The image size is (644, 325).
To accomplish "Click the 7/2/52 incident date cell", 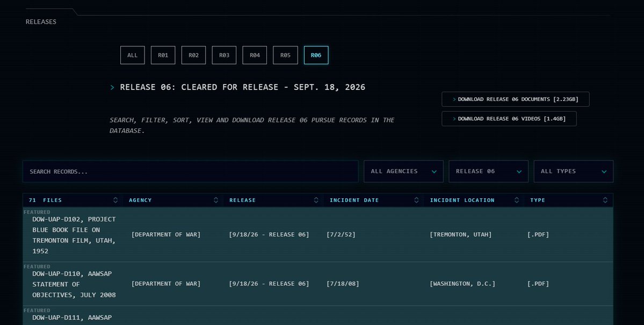I will coord(341,235).
